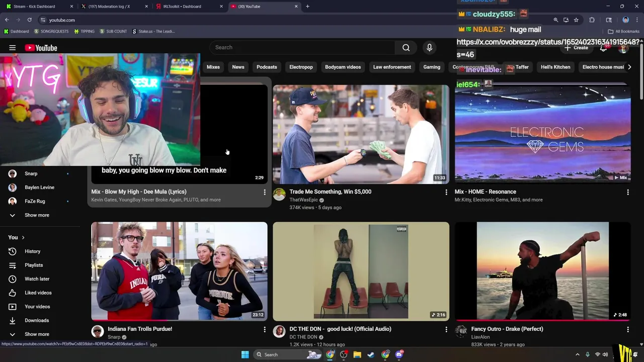Click ThatWasEpic channel avatar
644x362 pixels.
point(279,195)
